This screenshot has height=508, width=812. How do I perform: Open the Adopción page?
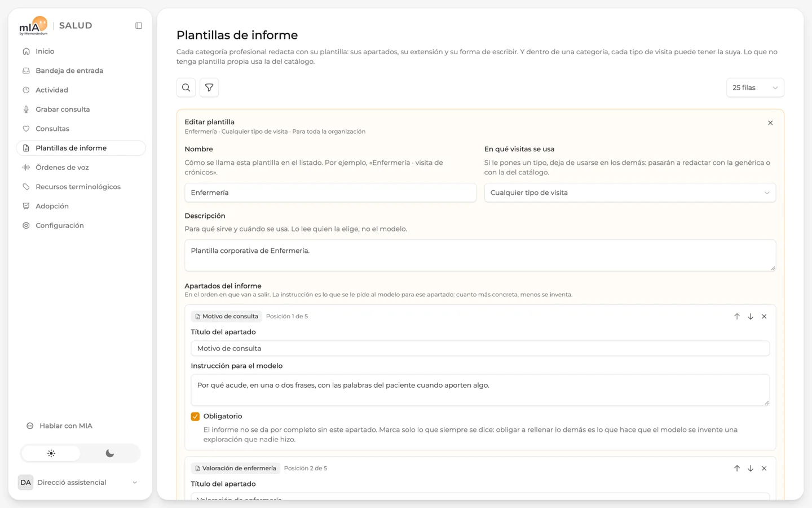81,206
